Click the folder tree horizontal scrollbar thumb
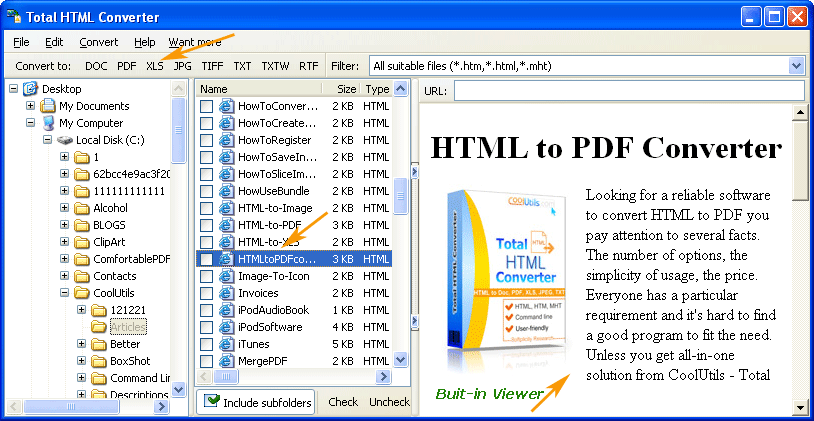The image size is (814, 421). 71,406
